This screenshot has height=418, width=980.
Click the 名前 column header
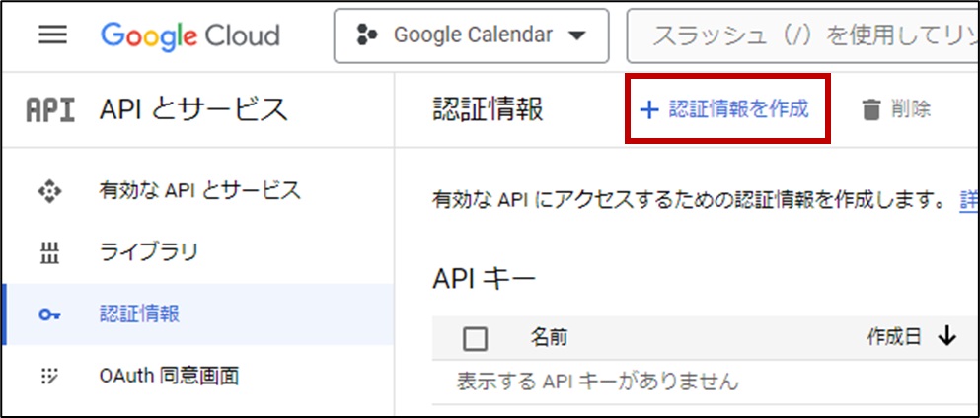[x=549, y=338]
